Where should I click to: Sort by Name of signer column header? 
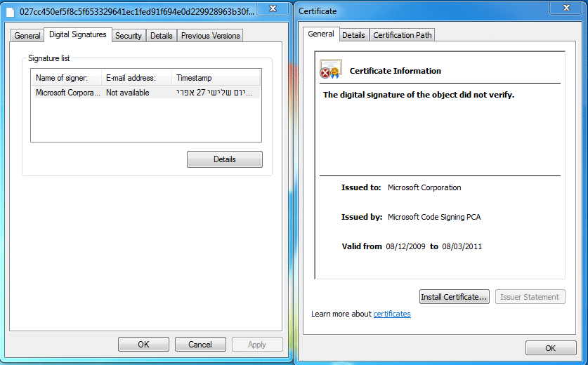pos(66,78)
